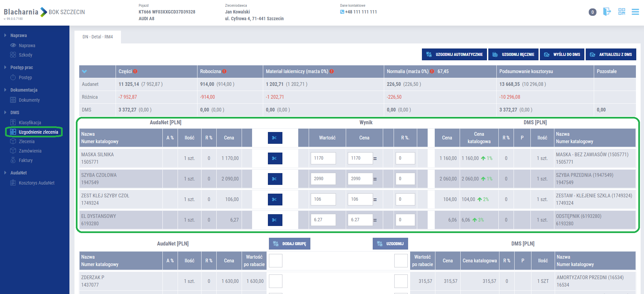Click the DODAJ GRUPĘ button
Image resolution: width=644 pixels, height=294 pixels.
tap(289, 244)
